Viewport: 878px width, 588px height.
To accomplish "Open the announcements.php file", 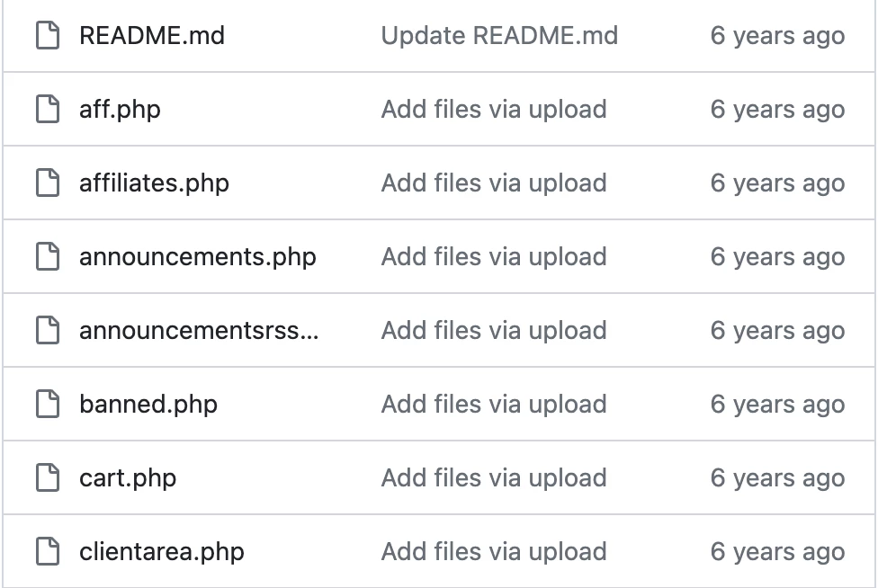I will pos(198,256).
